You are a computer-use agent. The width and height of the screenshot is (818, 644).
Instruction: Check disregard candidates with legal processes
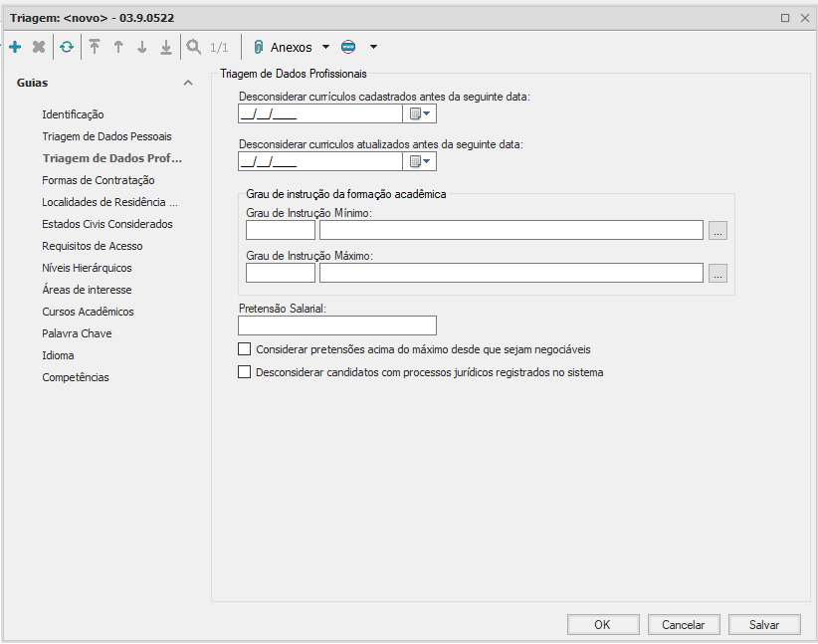pos(245,372)
